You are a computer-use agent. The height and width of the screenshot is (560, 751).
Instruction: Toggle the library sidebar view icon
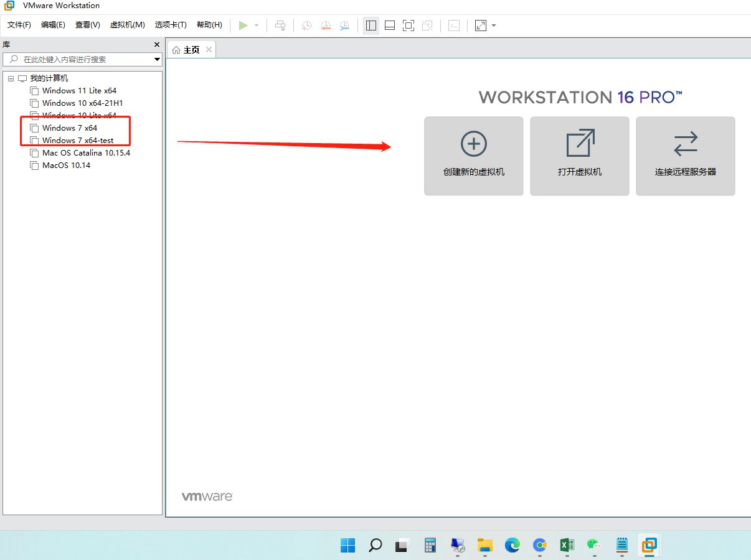pos(371,26)
